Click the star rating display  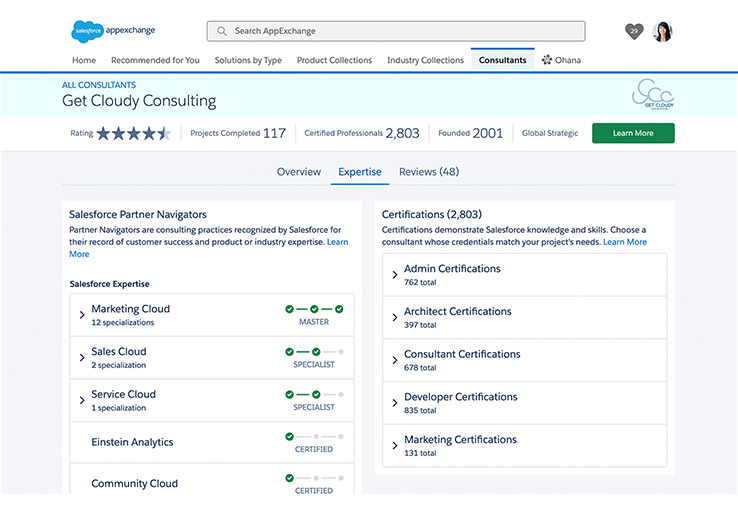point(133,133)
